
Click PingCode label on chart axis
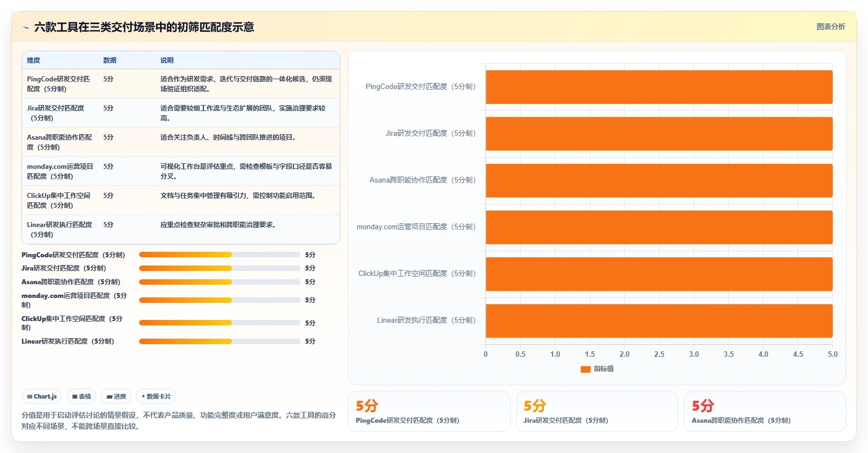point(421,87)
